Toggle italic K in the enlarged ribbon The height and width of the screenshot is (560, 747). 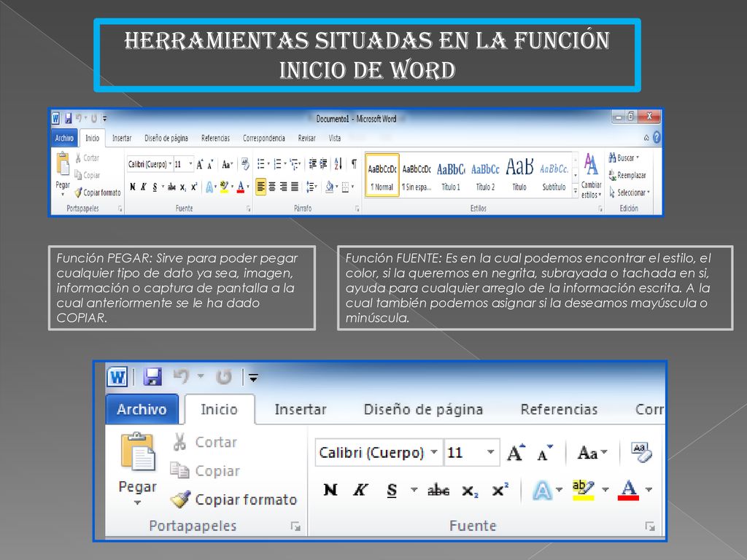pyautogui.click(x=360, y=490)
